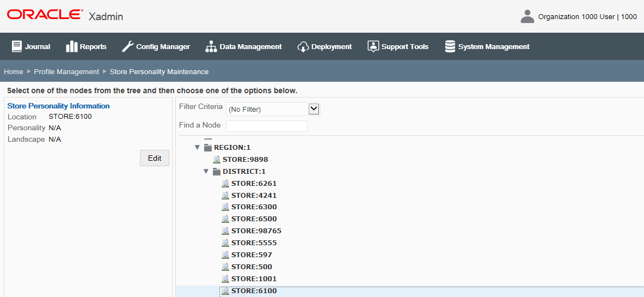Open the Config Manager menu
This screenshot has width=644, height=297.
(x=156, y=46)
